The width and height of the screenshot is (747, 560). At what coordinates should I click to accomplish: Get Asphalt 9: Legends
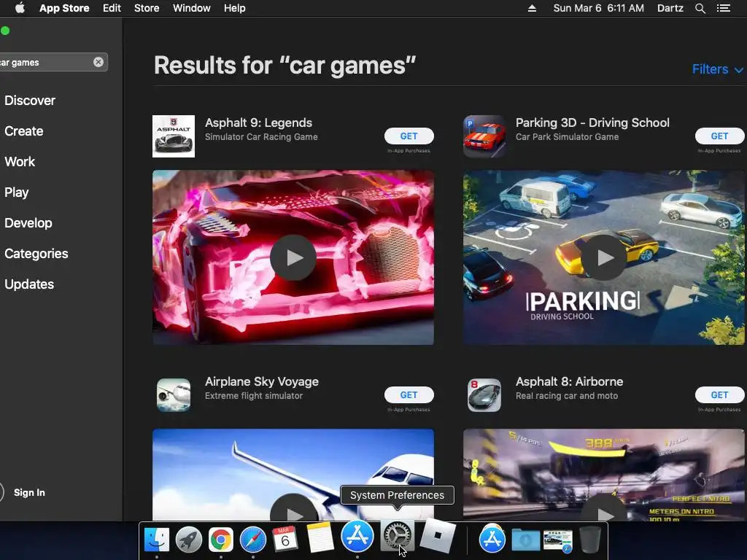tap(409, 136)
